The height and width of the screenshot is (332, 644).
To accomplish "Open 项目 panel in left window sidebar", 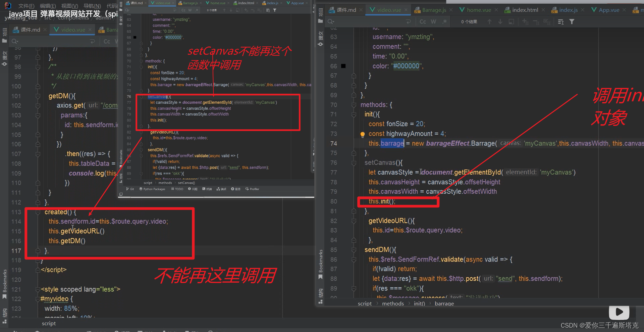I will (5, 36).
